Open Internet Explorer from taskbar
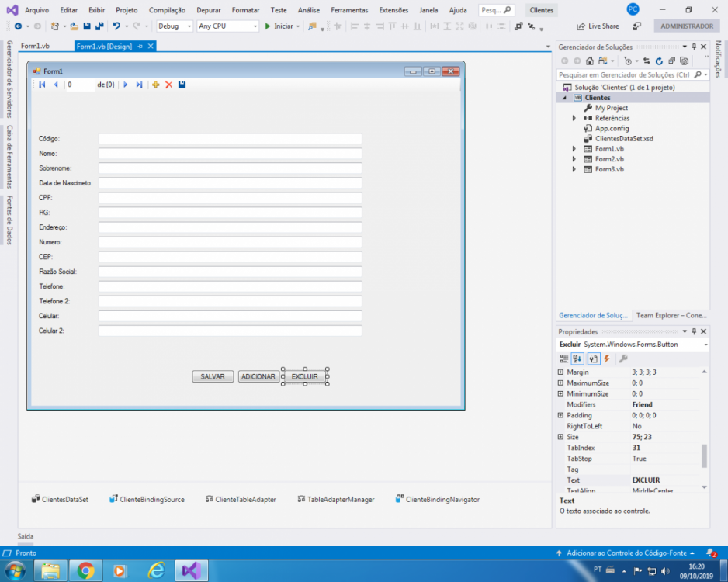 [x=156, y=570]
